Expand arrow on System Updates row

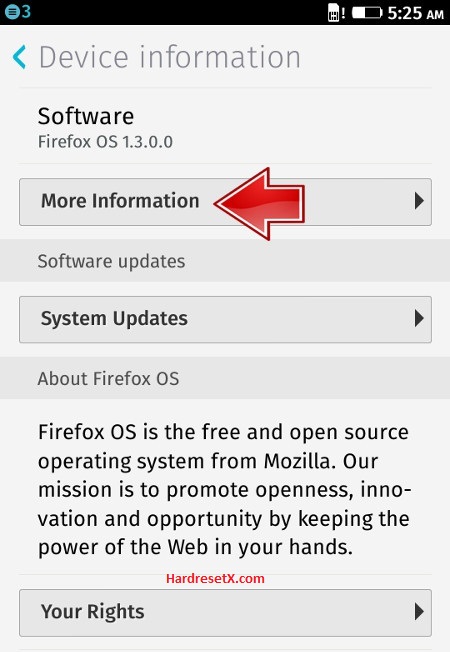419,319
